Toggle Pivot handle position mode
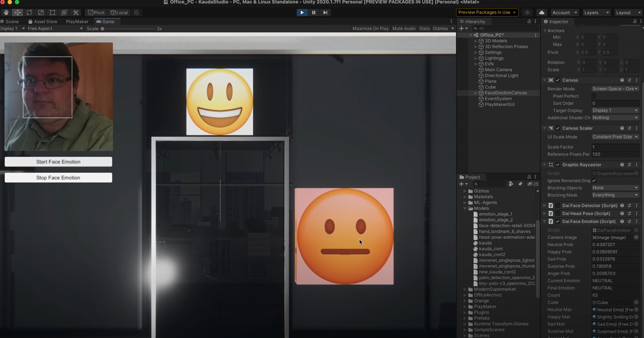The image size is (644, 338). (x=96, y=12)
